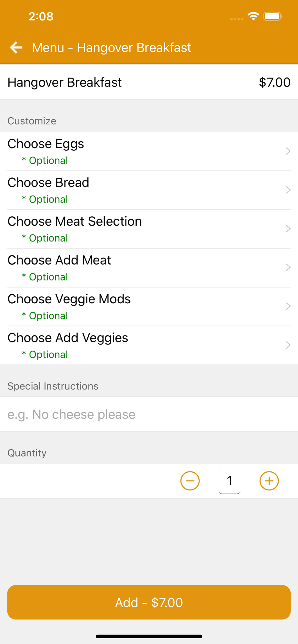The width and height of the screenshot is (298, 644).
Task: Focus the Special Instructions text field
Action: pos(149,414)
